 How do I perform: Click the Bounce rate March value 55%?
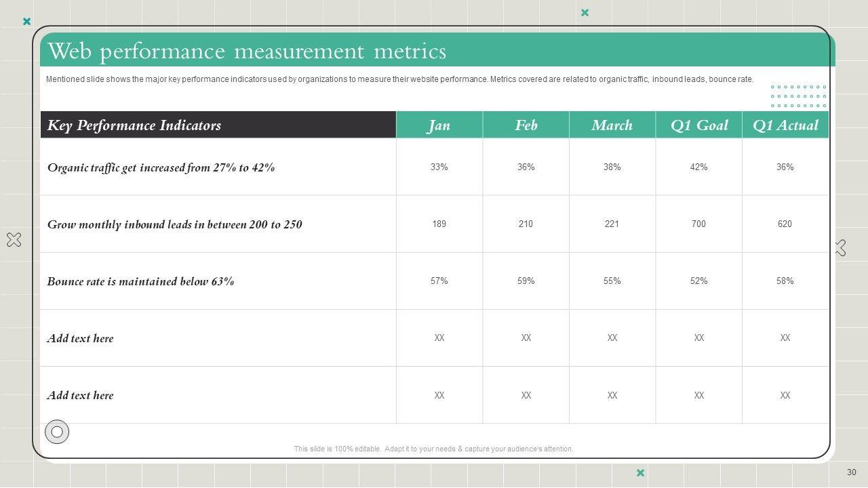tap(612, 281)
